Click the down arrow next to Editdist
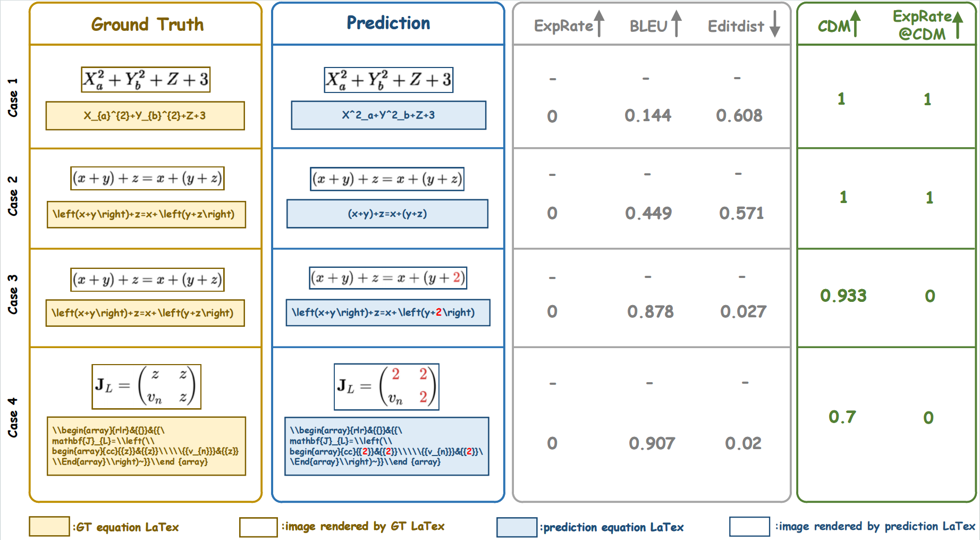Viewport: 980px width, 540px height. coord(775,23)
